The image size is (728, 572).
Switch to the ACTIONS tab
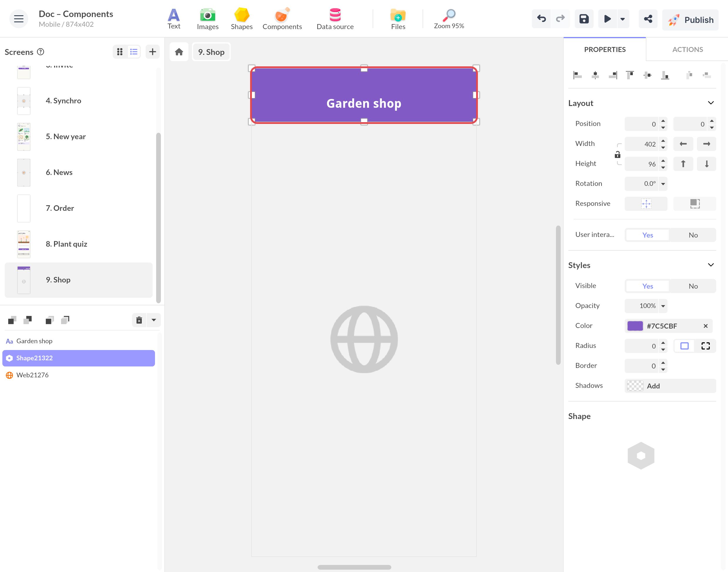pyautogui.click(x=687, y=50)
